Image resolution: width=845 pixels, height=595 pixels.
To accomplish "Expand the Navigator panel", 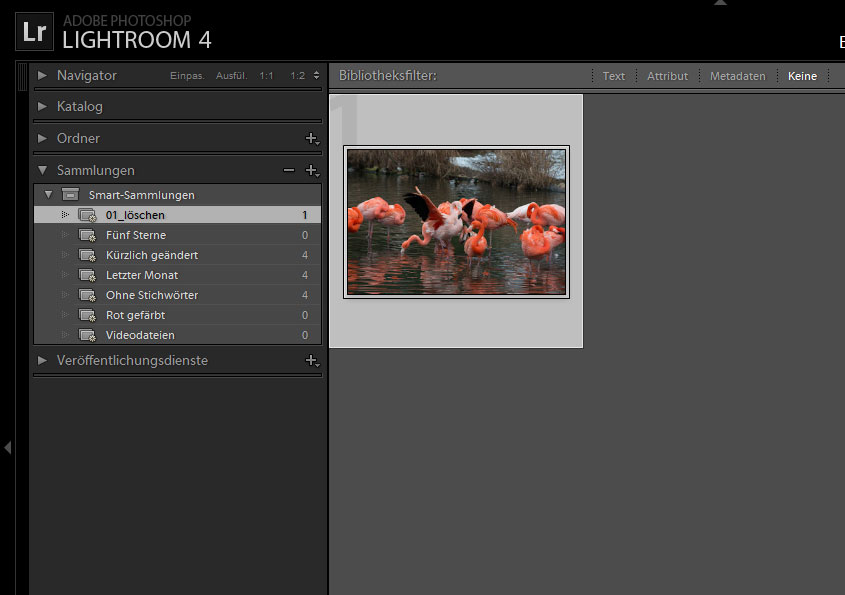I will click(42, 75).
